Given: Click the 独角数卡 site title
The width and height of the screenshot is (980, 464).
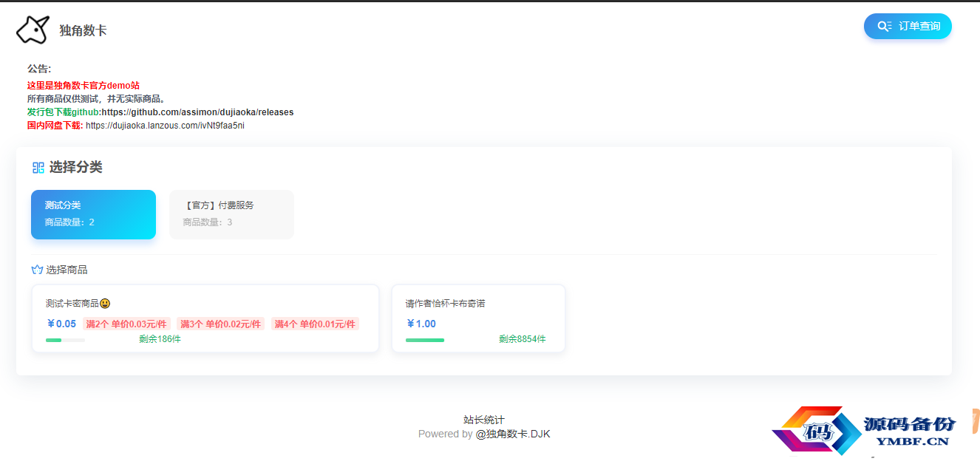Looking at the screenshot, I should click(83, 30).
